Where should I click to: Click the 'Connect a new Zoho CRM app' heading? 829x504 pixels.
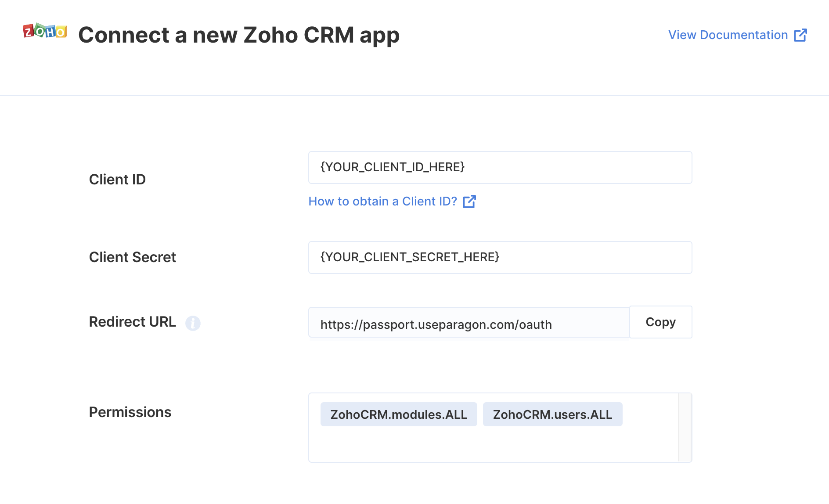239,35
